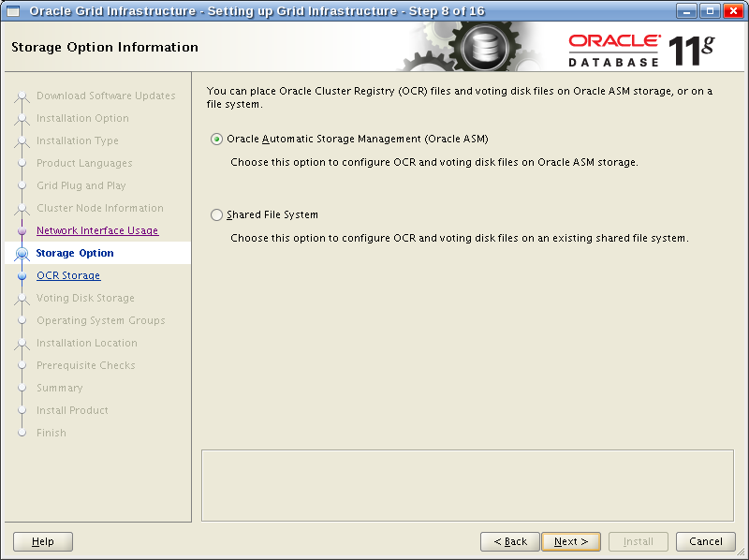Maximize the installer window
The height and width of the screenshot is (560, 749).
[709, 10]
